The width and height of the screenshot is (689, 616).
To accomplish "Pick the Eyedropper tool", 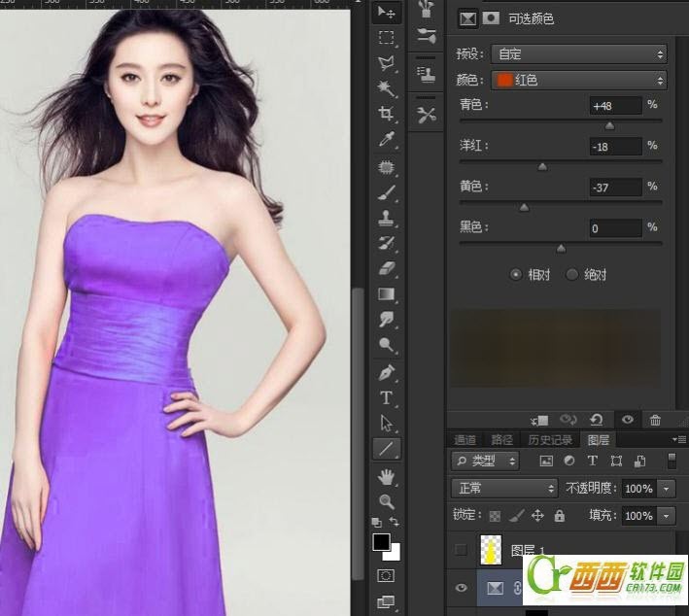I will coord(387,140).
